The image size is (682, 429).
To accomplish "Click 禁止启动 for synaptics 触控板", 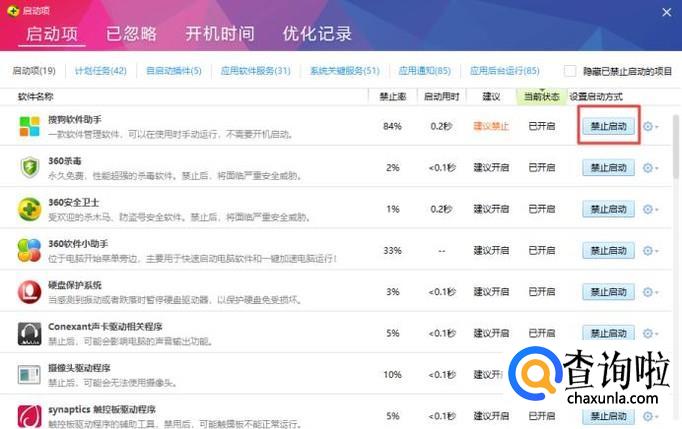I will click(608, 416).
